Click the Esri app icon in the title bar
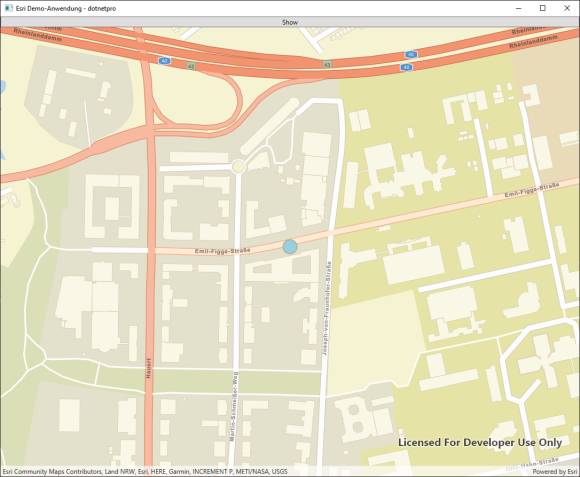This screenshot has width=580, height=477. [x=8, y=8]
